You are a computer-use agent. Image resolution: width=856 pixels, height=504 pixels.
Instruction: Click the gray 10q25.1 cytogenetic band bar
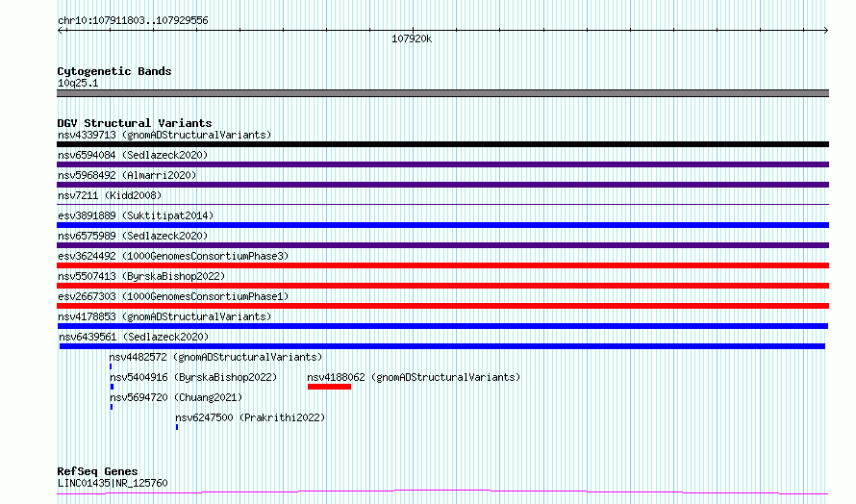click(x=442, y=93)
